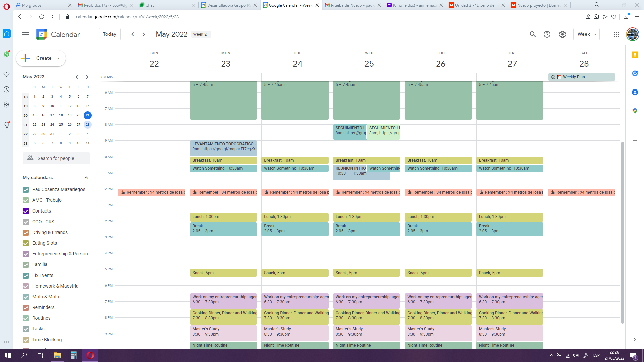Go to next week arrow

[x=144, y=34]
